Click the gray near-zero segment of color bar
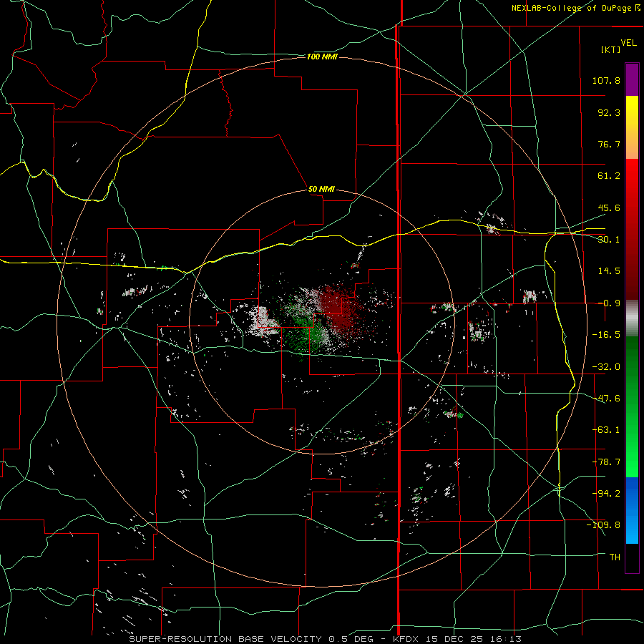Image resolution: width=644 pixels, height=644 pixels. pos(632,318)
